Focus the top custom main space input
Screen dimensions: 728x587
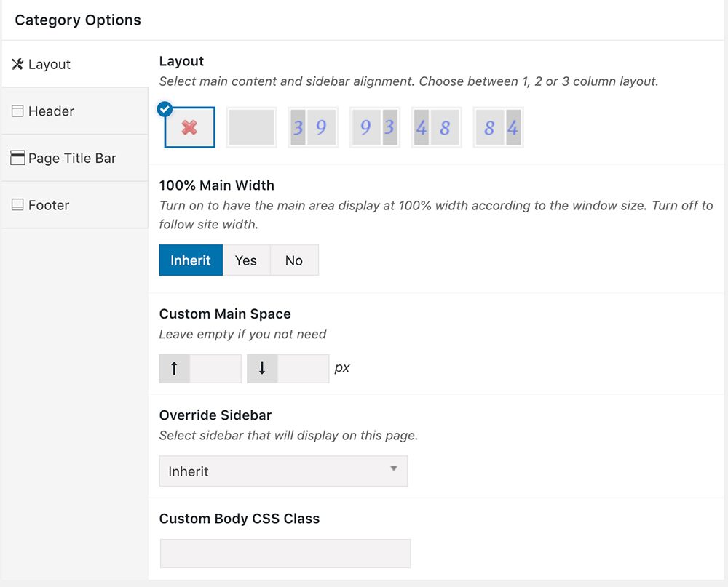coord(215,368)
